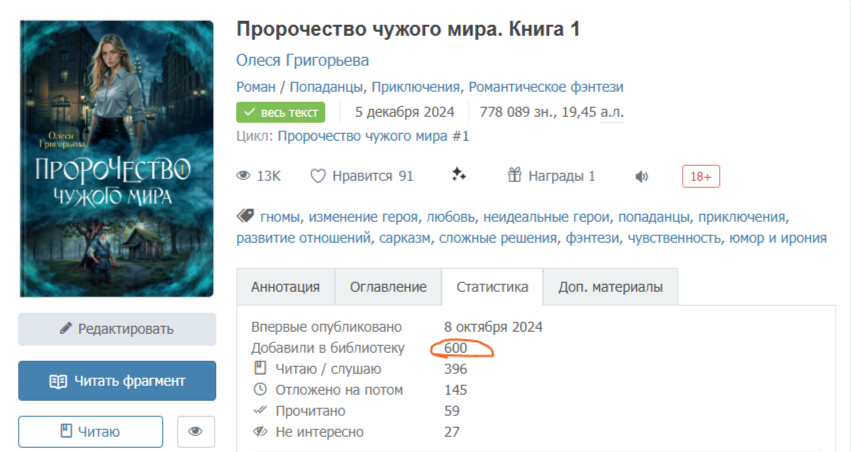Screen dimensions: 851x452
Task: Click the 778 089 зн. character count
Action: point(517,112)
